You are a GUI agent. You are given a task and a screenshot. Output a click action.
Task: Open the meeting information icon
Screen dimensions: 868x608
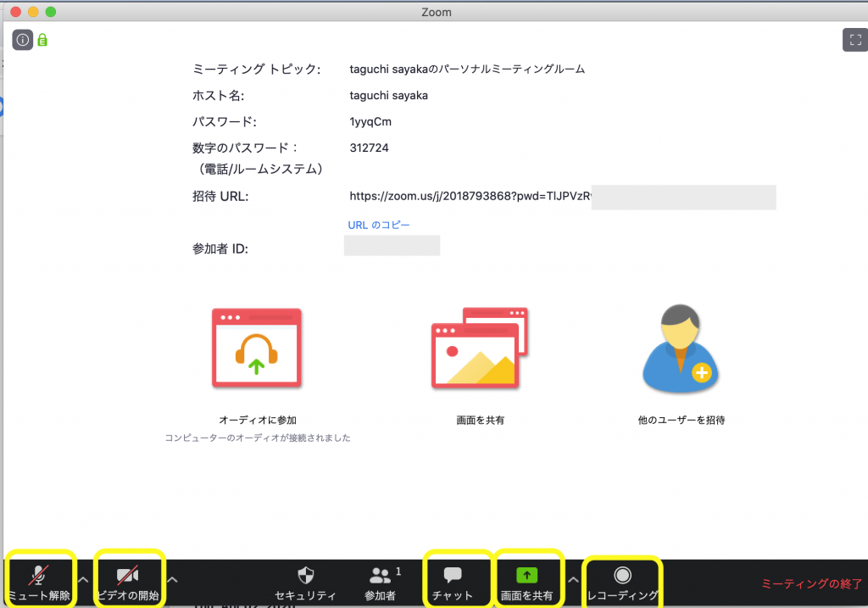pyautogui.click(x=23, y=40)
